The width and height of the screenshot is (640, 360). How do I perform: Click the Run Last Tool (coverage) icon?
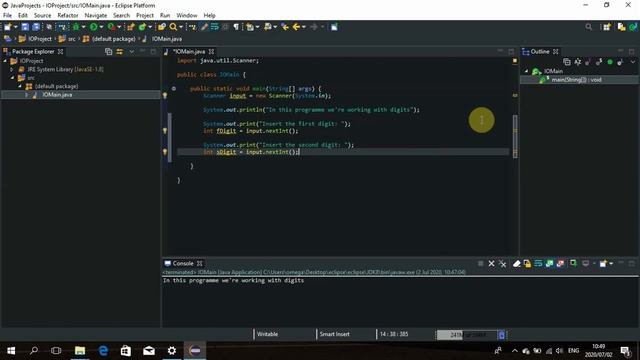111,27
